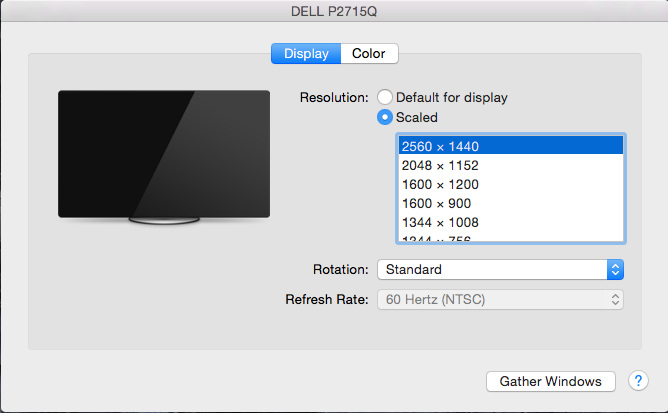Click the monitor preview image
This screenshot has height=413, width=668.
pos(164,157)
